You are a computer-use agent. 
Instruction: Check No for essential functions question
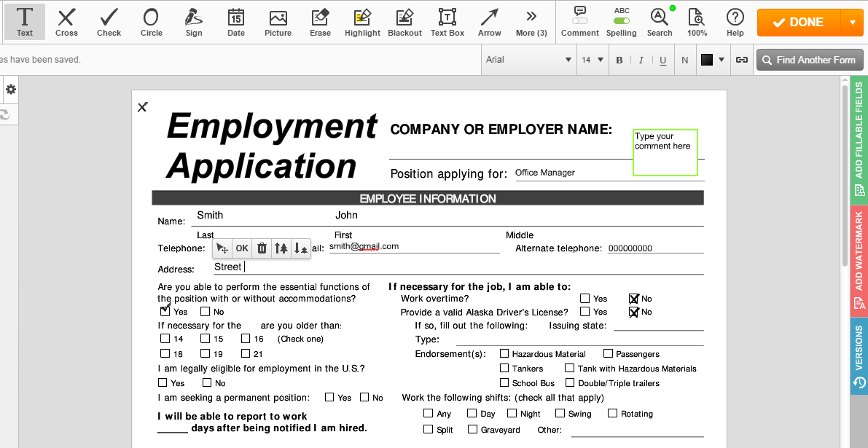205,311
